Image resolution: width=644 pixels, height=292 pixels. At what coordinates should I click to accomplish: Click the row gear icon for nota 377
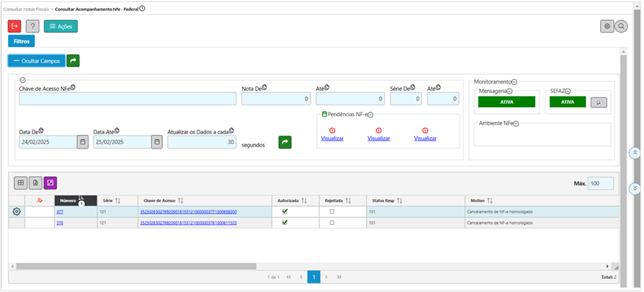tap(17, 212)
